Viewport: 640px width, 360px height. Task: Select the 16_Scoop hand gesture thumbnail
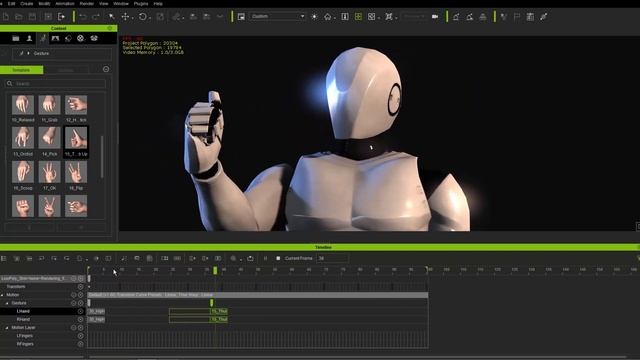point(23,172)
